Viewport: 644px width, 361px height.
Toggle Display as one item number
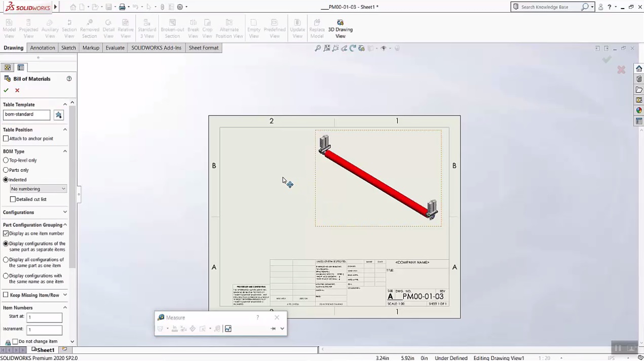click(x=6, y=233)
